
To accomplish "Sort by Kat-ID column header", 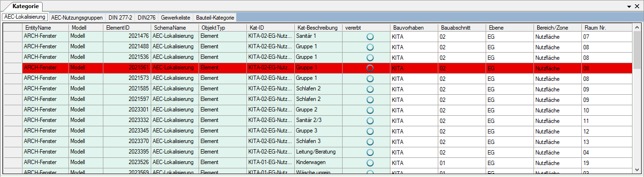I will pyautogui.click(x=270, y=28).
